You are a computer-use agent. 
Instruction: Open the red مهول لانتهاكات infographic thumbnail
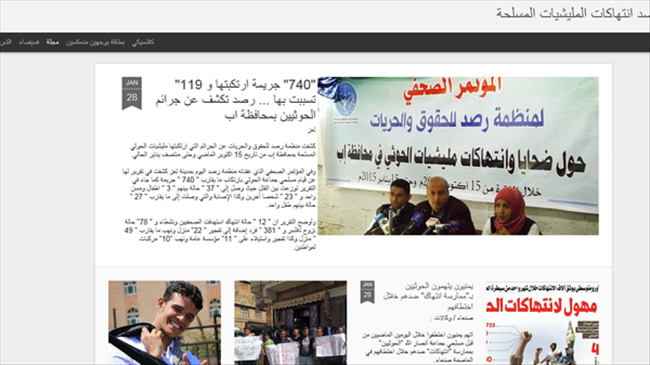pos(542,323)
